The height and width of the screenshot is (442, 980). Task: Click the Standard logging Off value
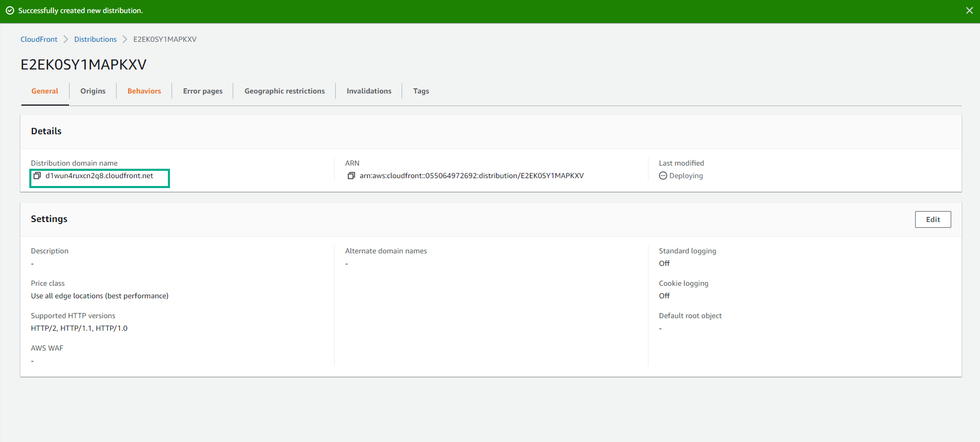(x=664, y=263)
